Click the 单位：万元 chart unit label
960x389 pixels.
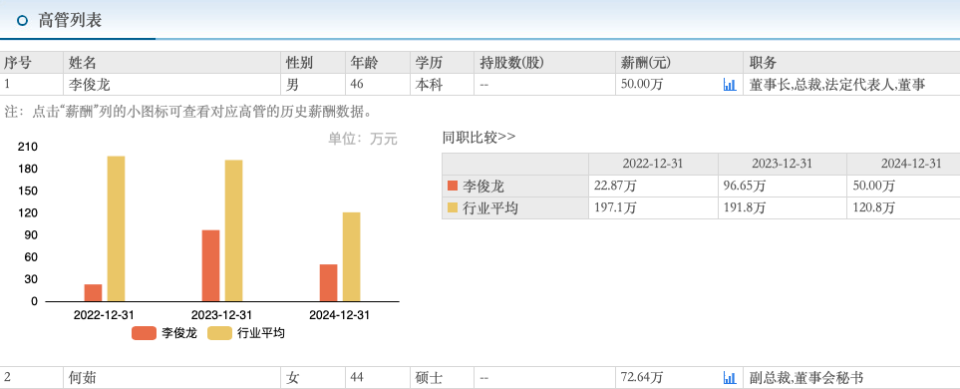pos(363,139)
